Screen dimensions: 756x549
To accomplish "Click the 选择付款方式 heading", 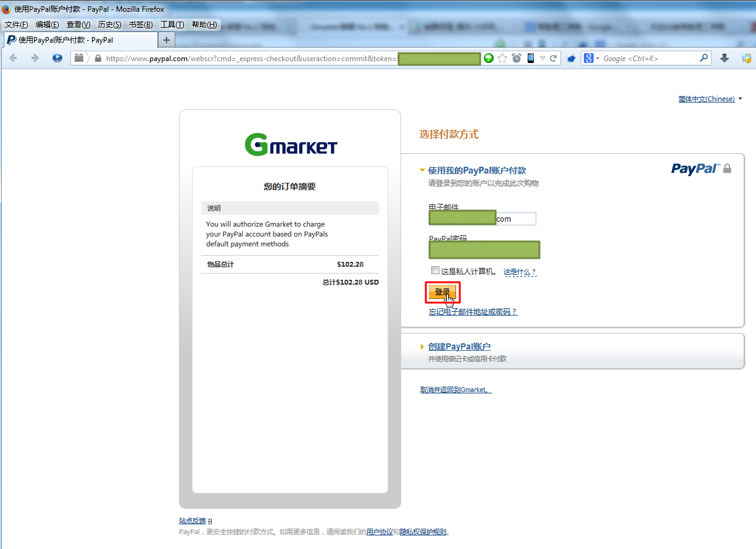I will click(449, 134).
